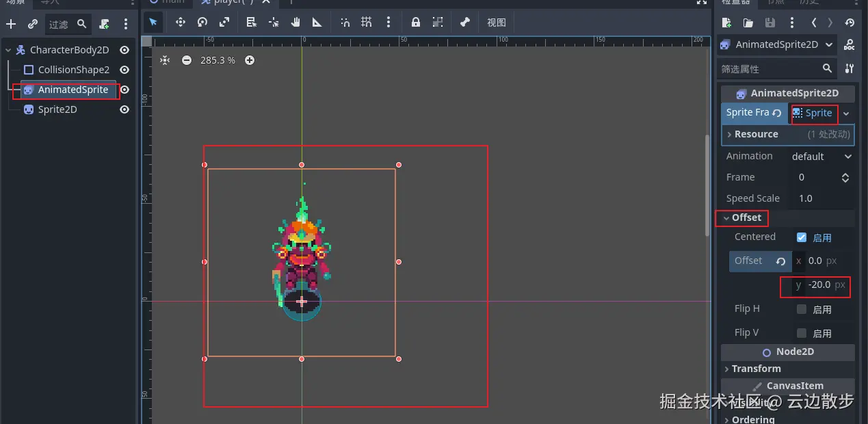This screenshot has width=868, height=424.
Task: Save the resource with floppy disk icon
Action: pos(770,23)
